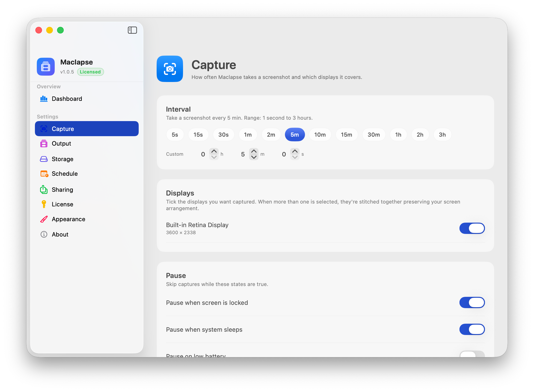The height and width of the screenshot is (392, 534).
Task: Set interval to 1h
Action: point(399,135)
